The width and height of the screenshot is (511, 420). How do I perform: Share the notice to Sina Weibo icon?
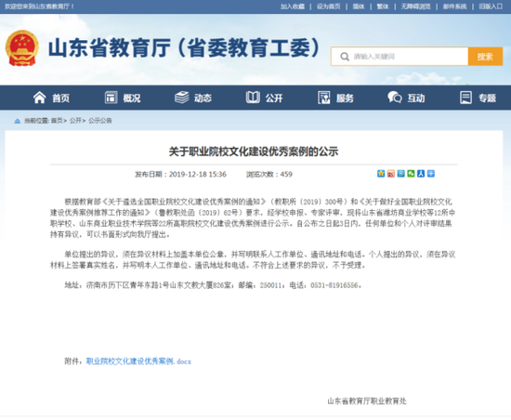[391, 174]
